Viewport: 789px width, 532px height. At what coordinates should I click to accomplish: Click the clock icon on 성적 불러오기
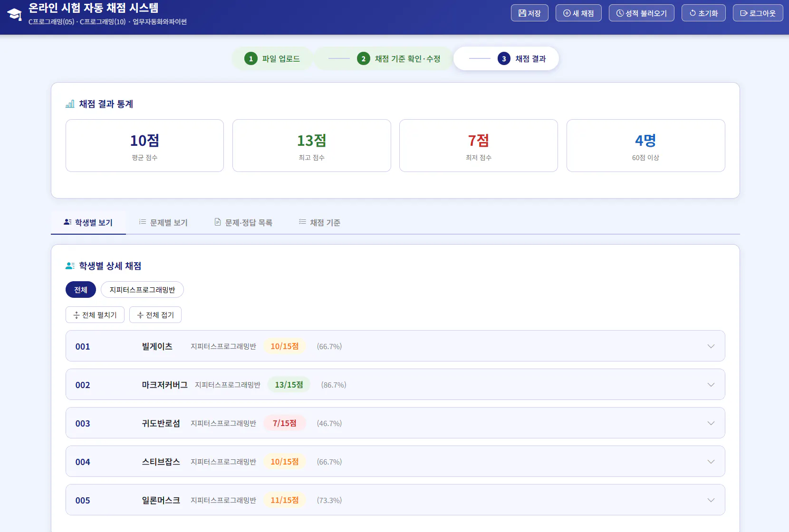coord(620,13)
